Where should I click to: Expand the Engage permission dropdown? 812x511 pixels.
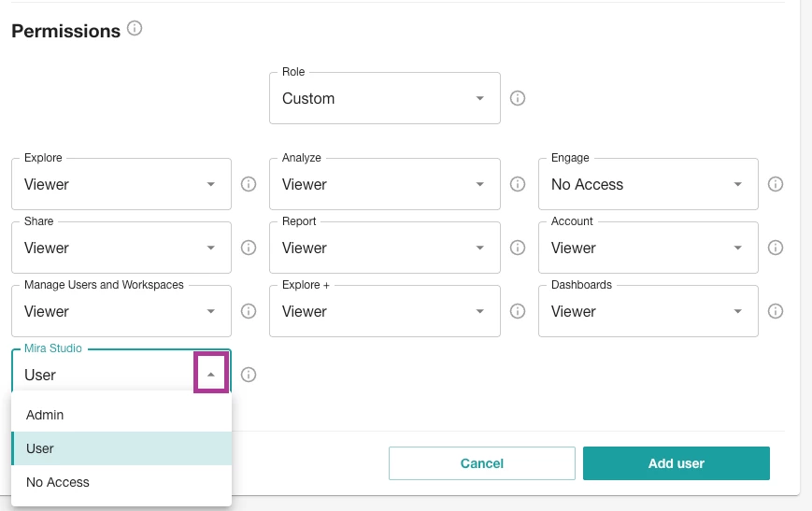pyautogui.click(x=648, y=184)
